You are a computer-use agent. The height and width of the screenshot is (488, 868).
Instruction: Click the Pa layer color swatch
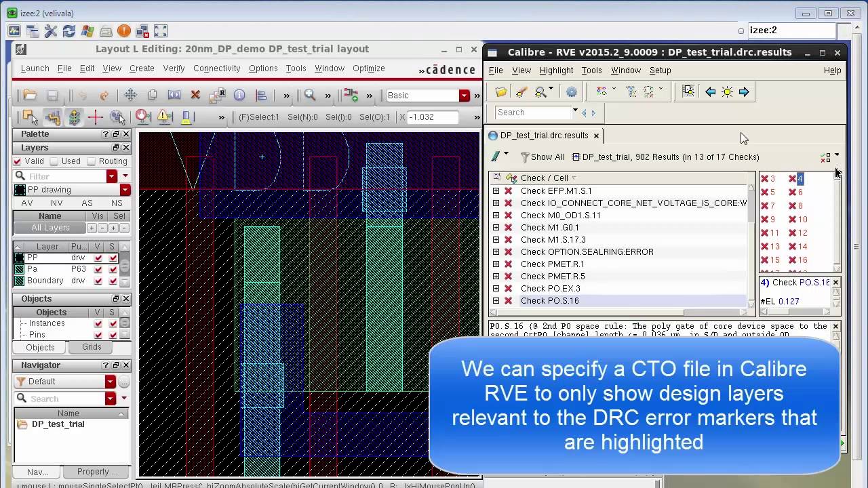tap(19, 270)
